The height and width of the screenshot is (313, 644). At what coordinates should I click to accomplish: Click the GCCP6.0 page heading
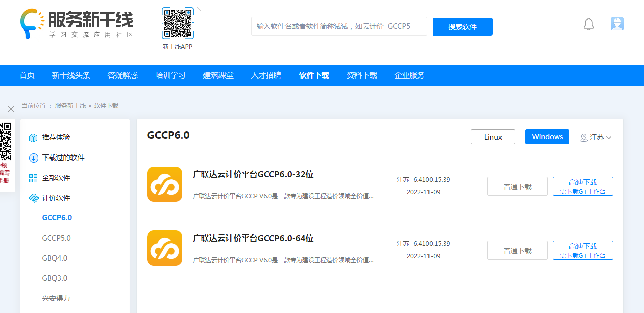[x=168, y=135]
